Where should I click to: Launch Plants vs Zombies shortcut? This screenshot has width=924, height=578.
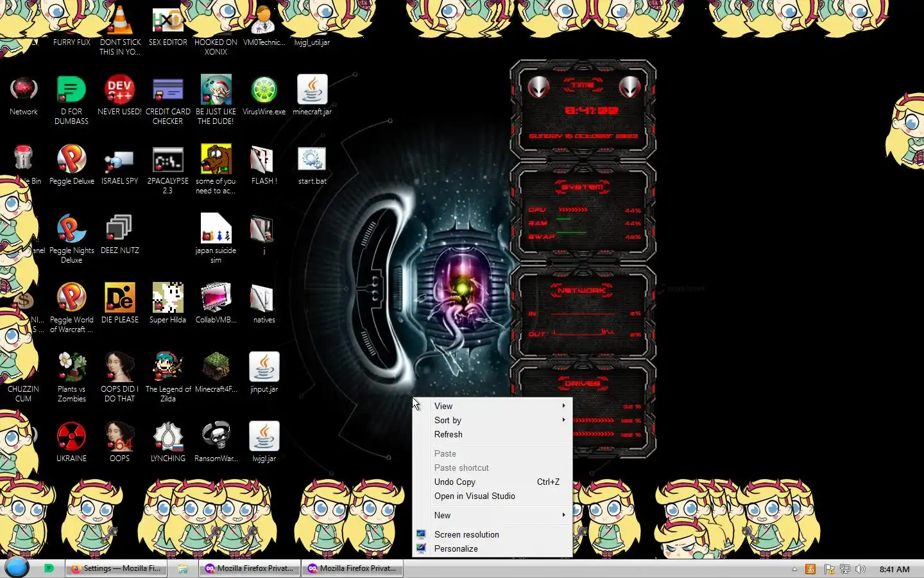(72, 367)
